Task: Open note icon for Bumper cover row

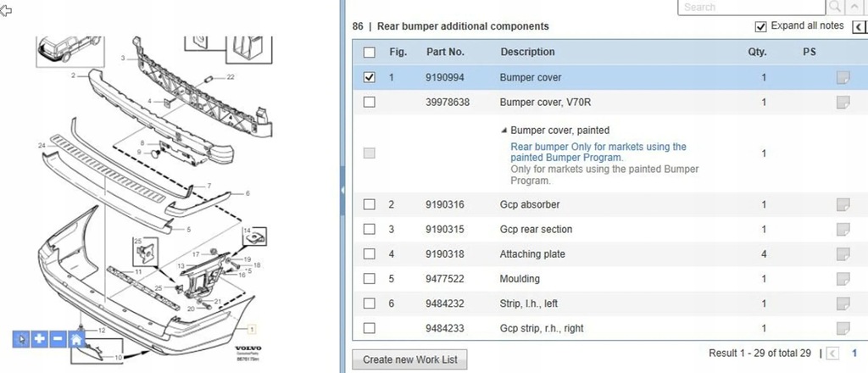Action: click(x=843, y=77)
